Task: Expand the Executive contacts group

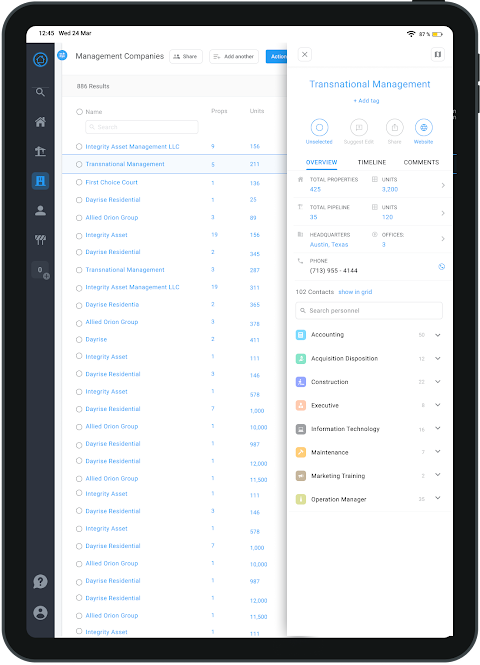Action: click(x=438, y=405)
